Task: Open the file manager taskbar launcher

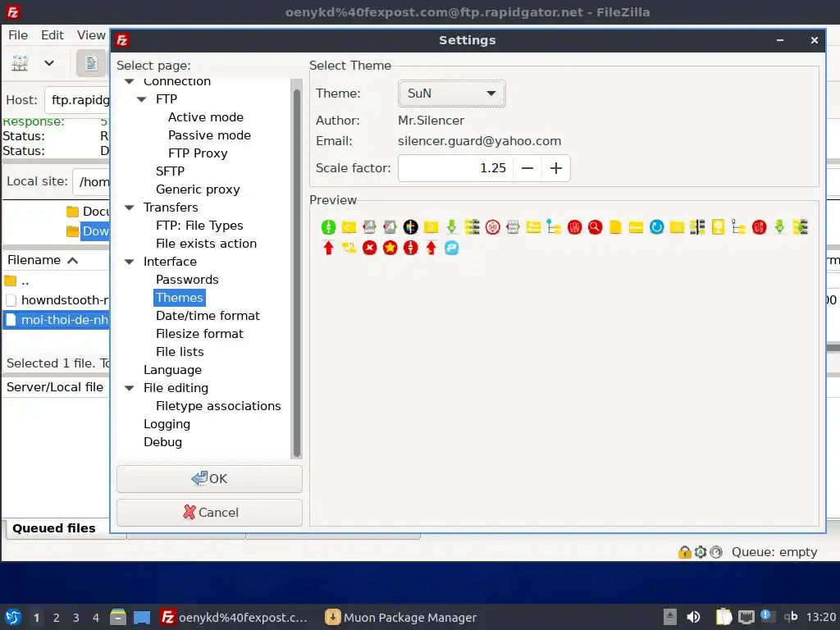Action: [118, 617]
